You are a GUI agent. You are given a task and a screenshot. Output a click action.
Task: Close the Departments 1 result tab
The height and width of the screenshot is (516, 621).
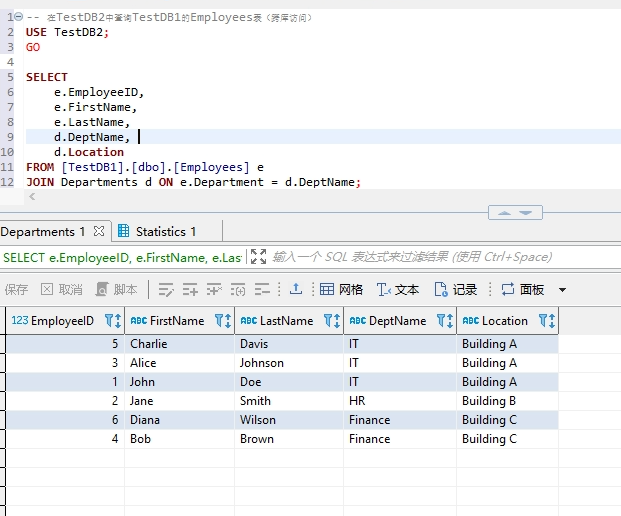click(x=99, y=231)
